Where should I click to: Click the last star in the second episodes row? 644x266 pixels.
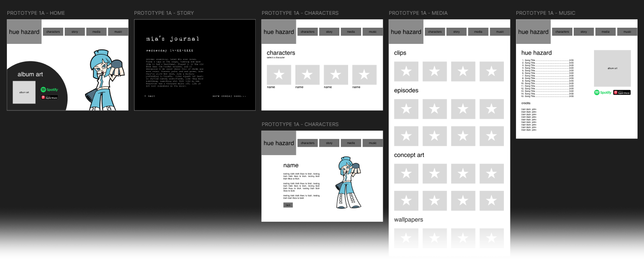pos(491,136)
